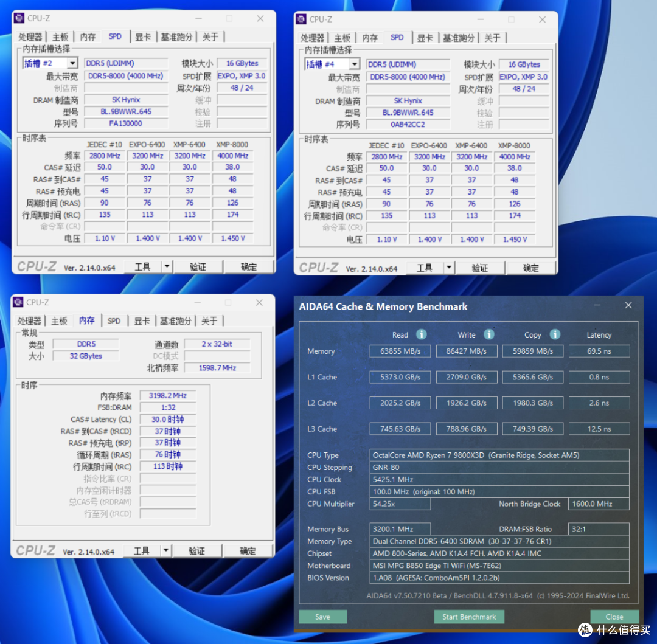657x644 pixels.
Task: Click CPU Type field Ryzen 7 9800X3D
Action: (x=499, y=455)
